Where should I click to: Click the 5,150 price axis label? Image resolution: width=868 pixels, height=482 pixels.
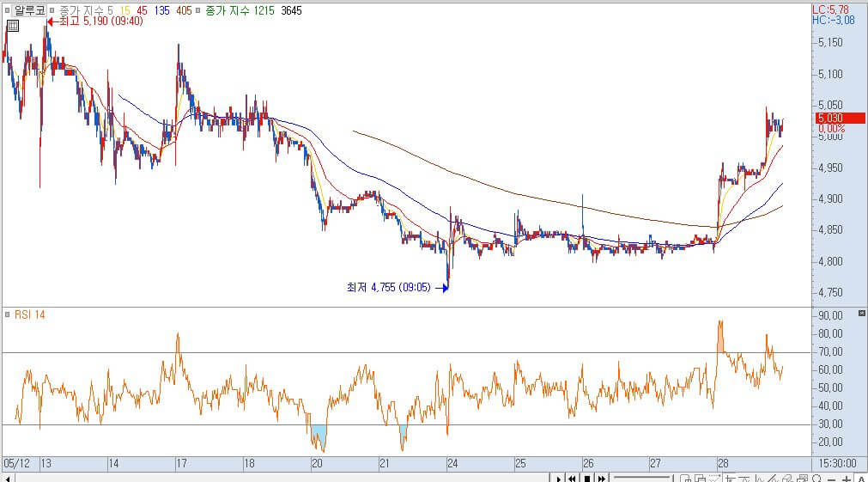click(830, 43)
